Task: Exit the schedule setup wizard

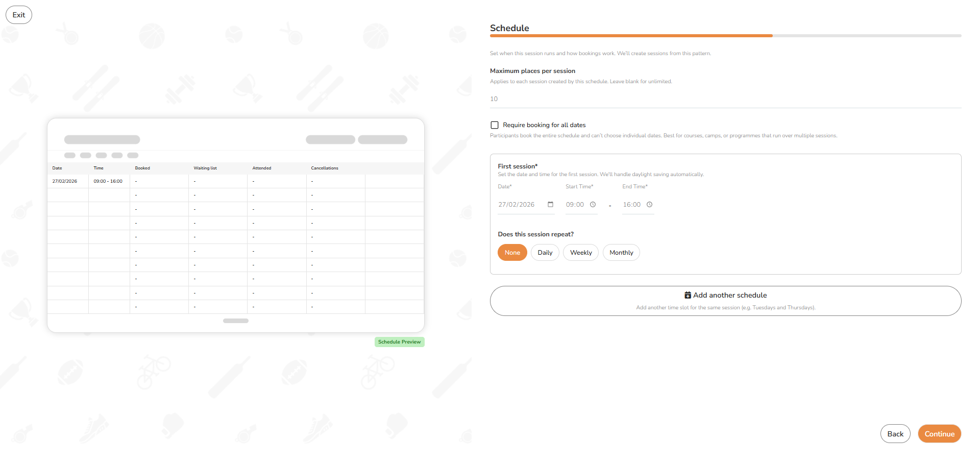Action: point(19,15)
